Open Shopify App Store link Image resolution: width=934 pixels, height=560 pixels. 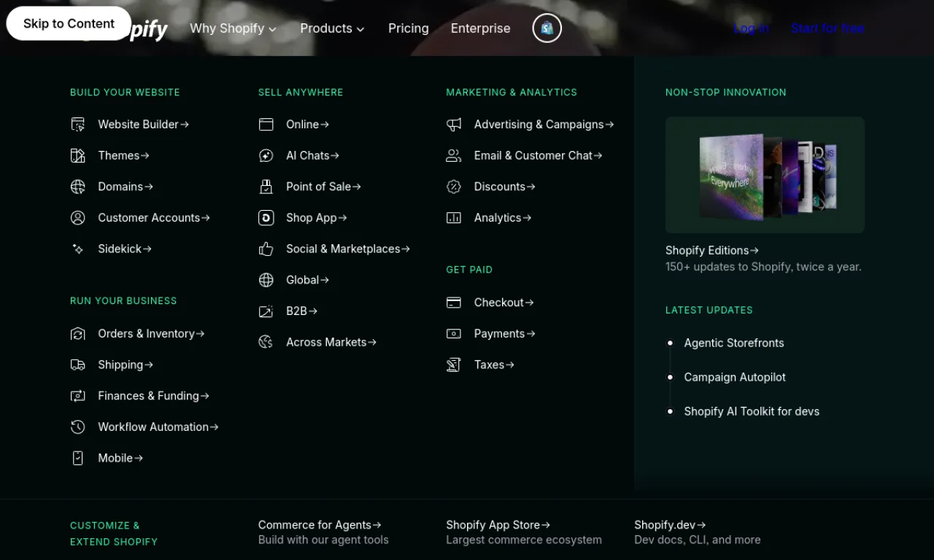(498, 525)
